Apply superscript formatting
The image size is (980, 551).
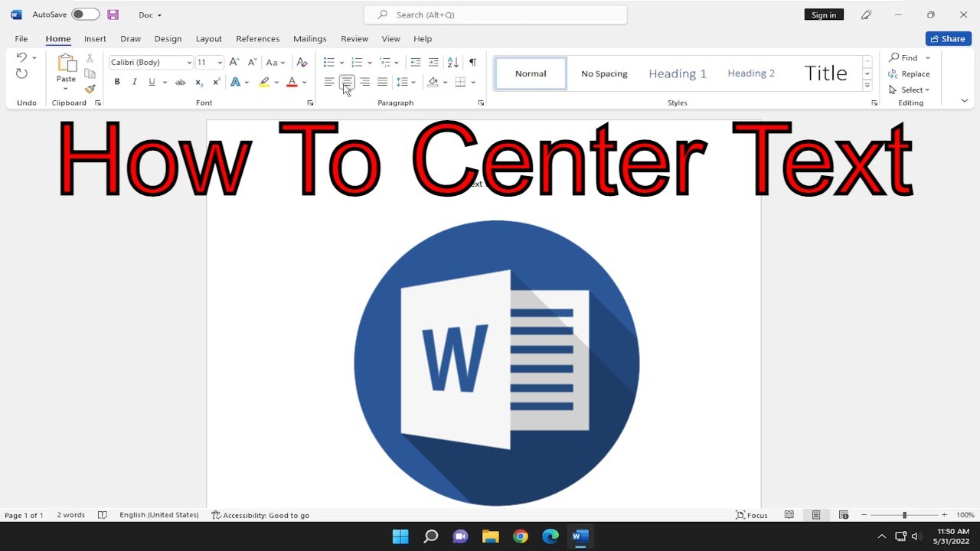[217, 82]
